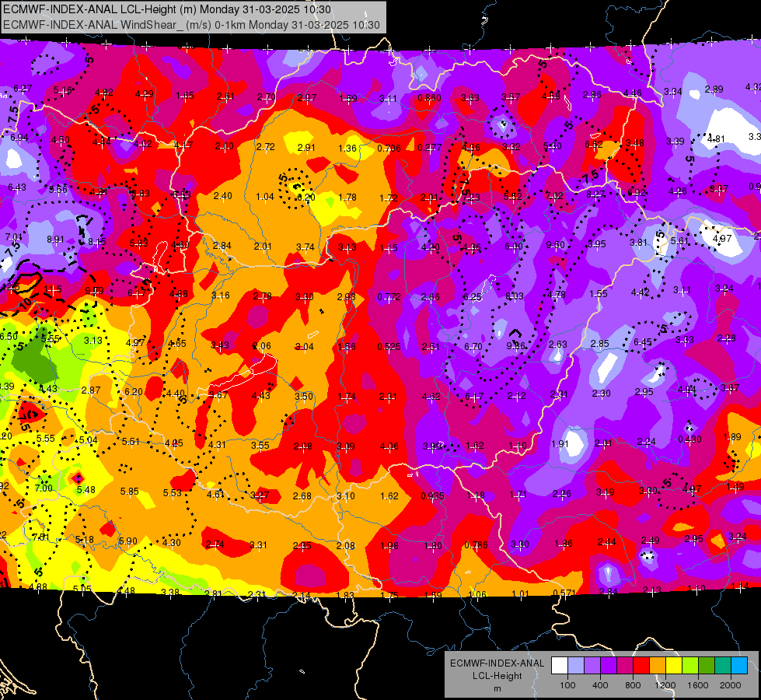Click the wind shear value 4.81
Image resolution: width=761 pixels, height=700 pixels.
point(717,138)
